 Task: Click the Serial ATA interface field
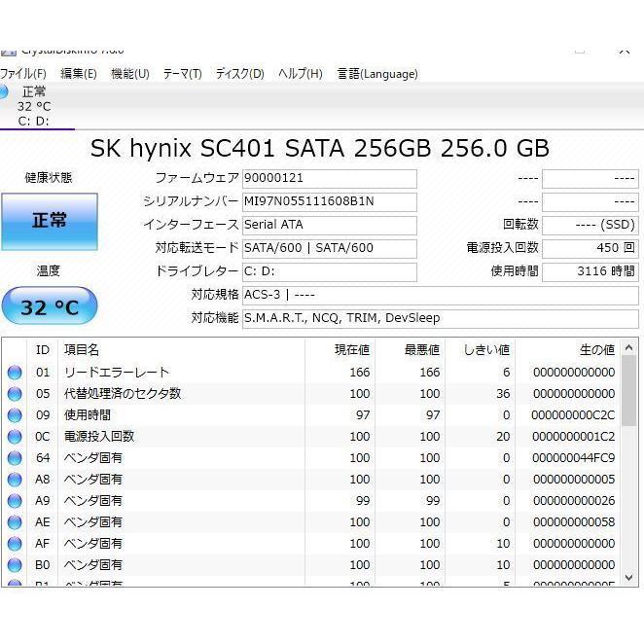click(x=330, y=225)
